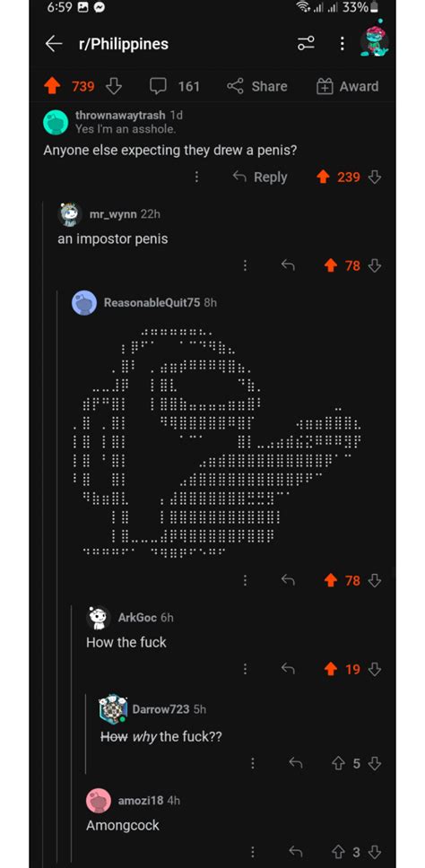Viewport: 425px width, 868px height.
Task: View ReasonableQuit75's avatar profile
Action: tap(84, 303)
